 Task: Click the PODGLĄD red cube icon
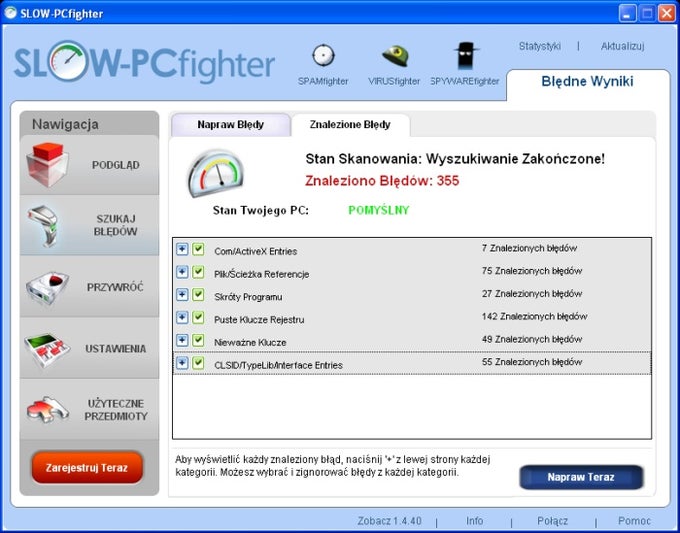pyautogui.click(x=47, y=165)
